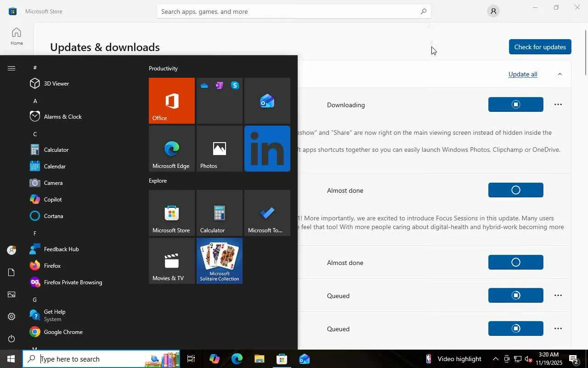
Task: Open File Explorer from the taskbar
Action: pyautogui.click(x=260, y=359)
